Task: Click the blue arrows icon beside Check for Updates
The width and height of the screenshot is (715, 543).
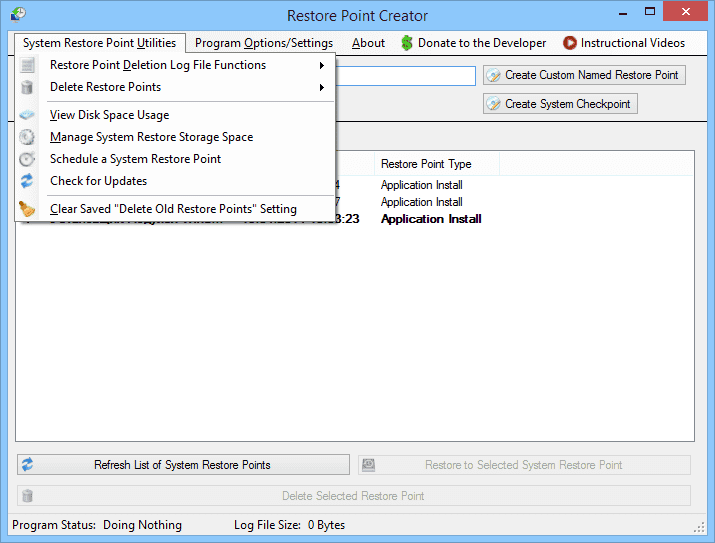Action: coord(28,181)
